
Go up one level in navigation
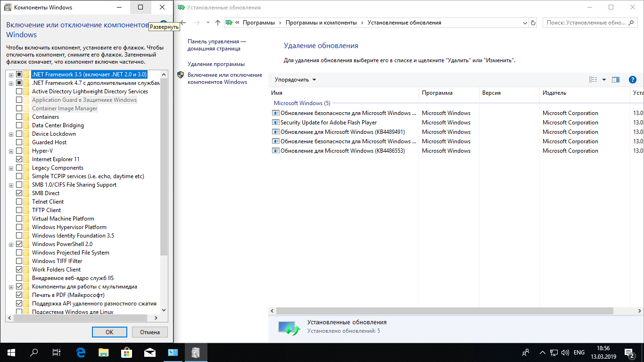[217, 23]
